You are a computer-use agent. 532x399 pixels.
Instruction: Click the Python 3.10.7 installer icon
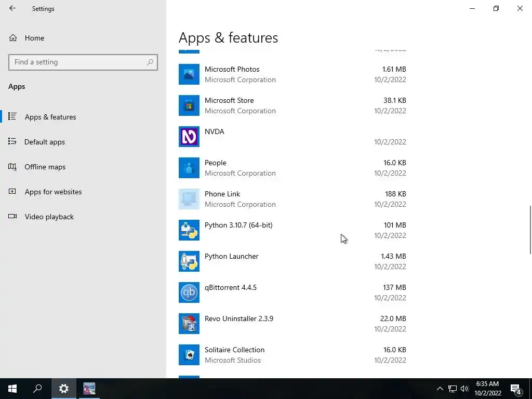pyautogui.click(x=189, y=230)
